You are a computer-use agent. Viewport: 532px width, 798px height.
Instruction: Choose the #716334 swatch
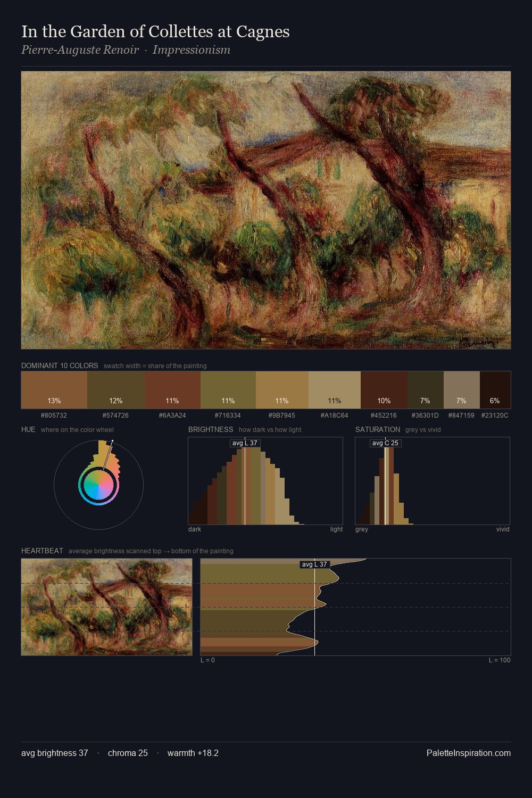(228, 390)
